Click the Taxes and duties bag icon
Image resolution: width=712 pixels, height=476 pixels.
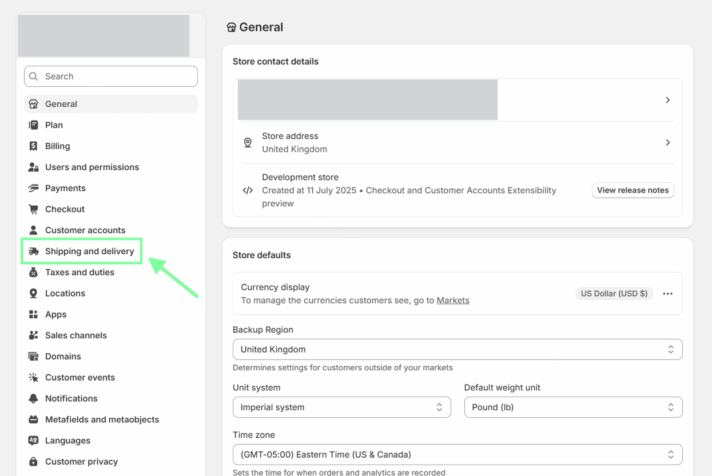[33, 272]
